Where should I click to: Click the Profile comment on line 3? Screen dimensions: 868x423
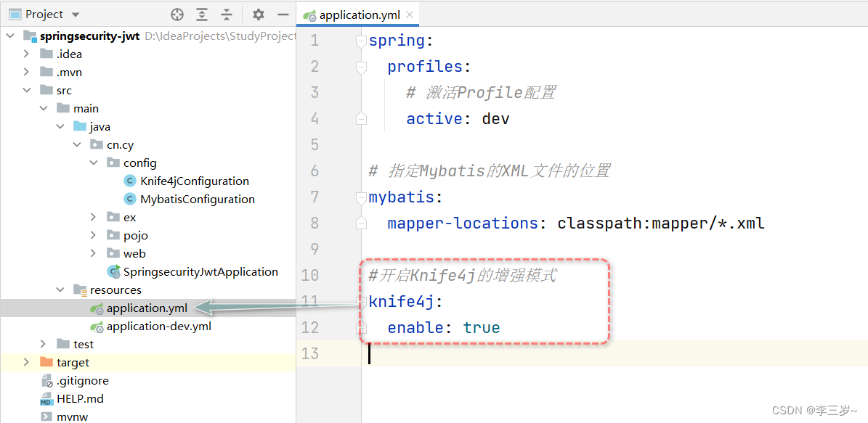coord(481,93)
